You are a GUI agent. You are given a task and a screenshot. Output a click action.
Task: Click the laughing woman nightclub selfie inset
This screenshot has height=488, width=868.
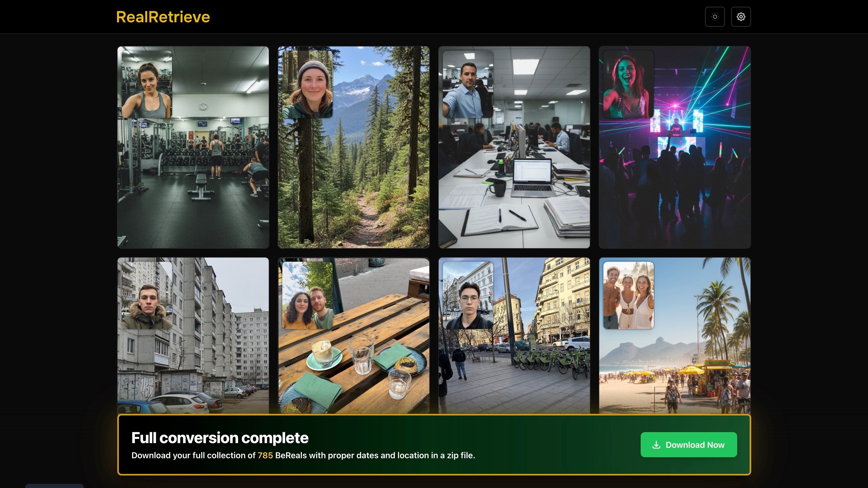(x=628, y=84)
